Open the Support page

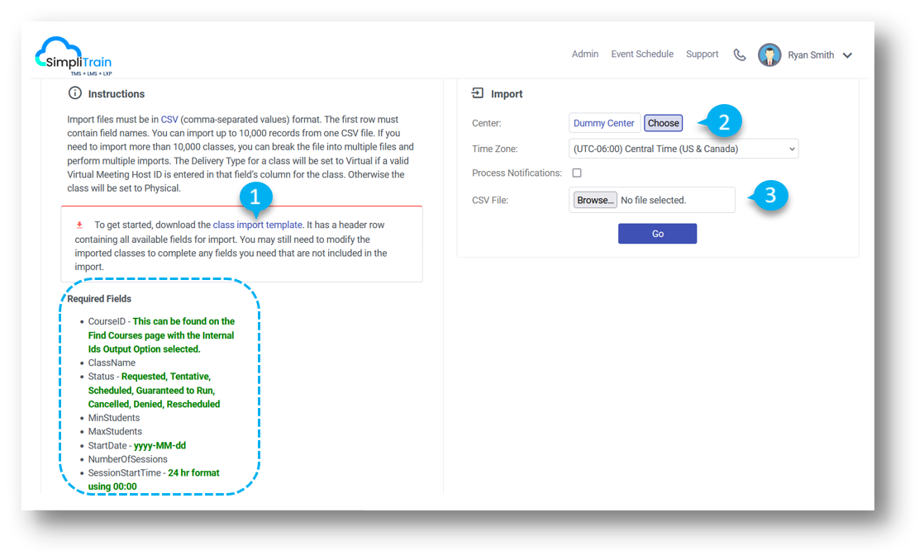pos(702,55)
